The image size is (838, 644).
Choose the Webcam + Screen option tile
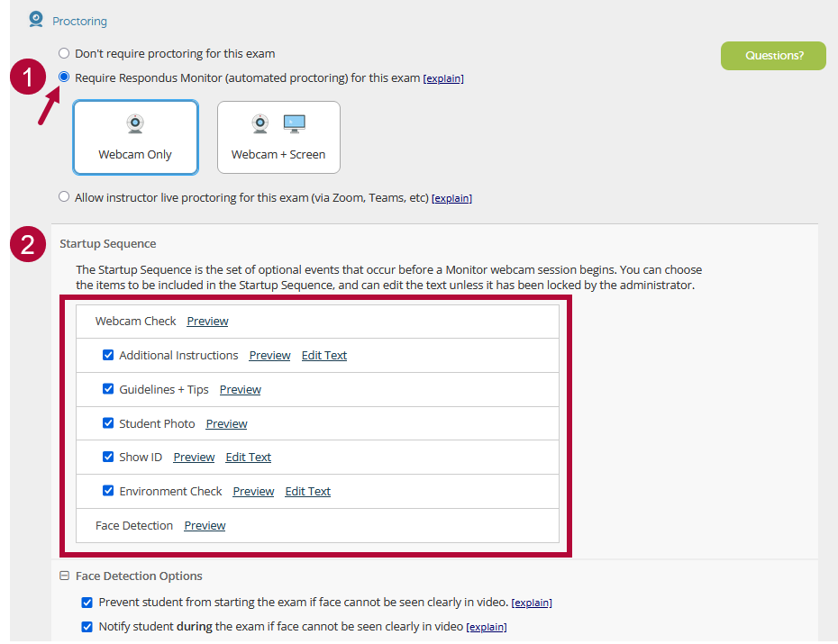(x=278, y=137)
